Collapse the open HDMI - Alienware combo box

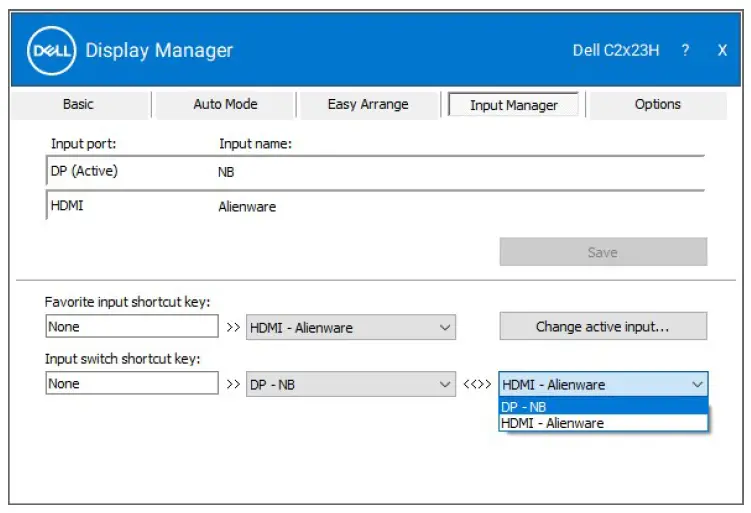click(603, 384)
